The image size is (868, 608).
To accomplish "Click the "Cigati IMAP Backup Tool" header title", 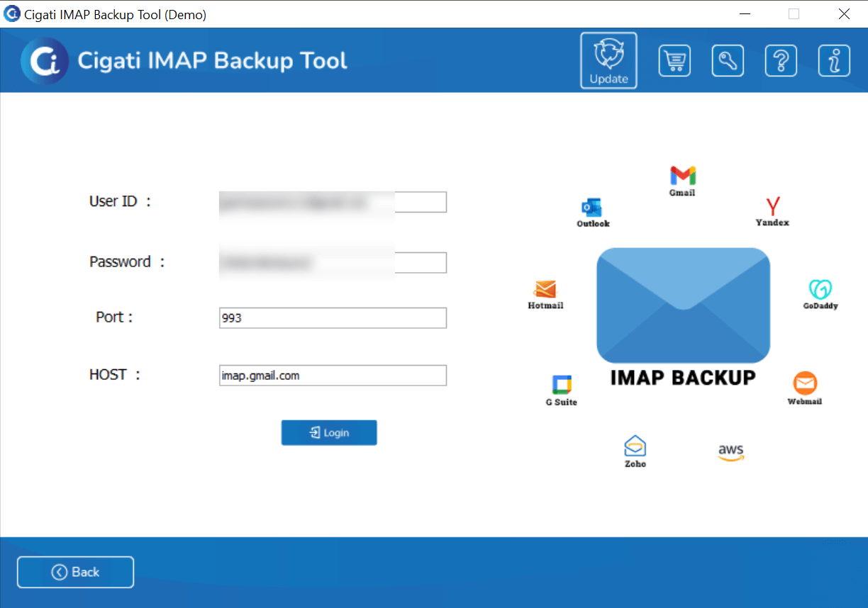I will tap(212, 61).
